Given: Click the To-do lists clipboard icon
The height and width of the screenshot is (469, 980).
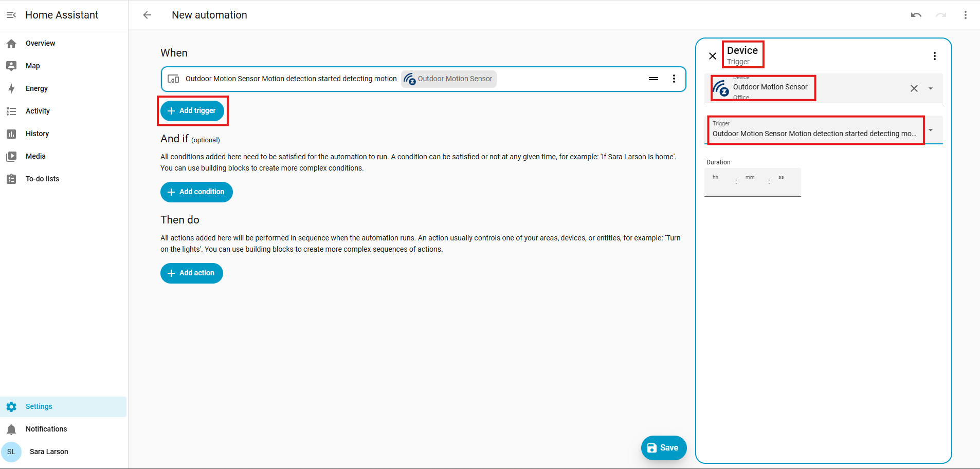Looking at the screenshot, I should point(11,179).
